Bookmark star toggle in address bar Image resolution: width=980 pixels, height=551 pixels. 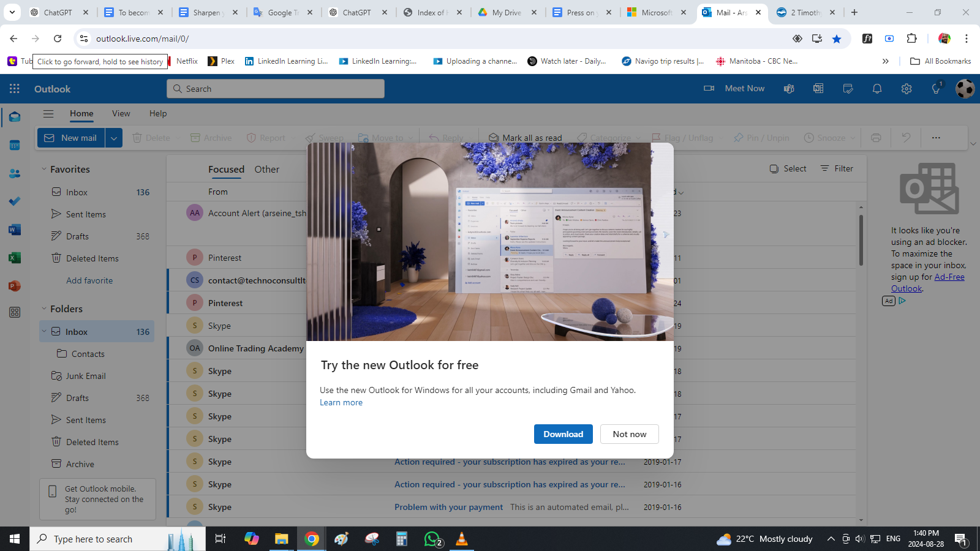tap(837, 39)
